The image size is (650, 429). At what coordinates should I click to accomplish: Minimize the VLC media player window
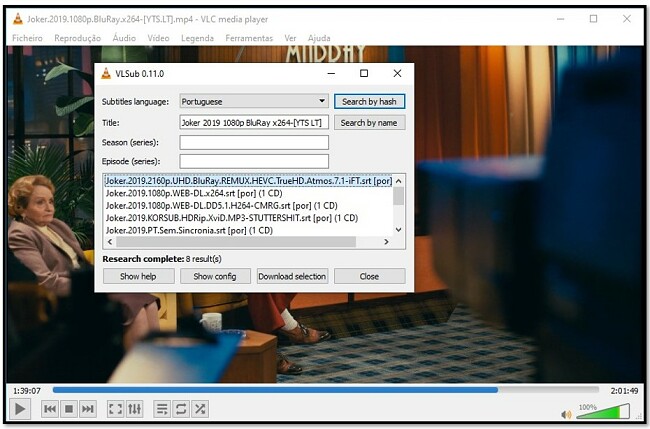560,19
